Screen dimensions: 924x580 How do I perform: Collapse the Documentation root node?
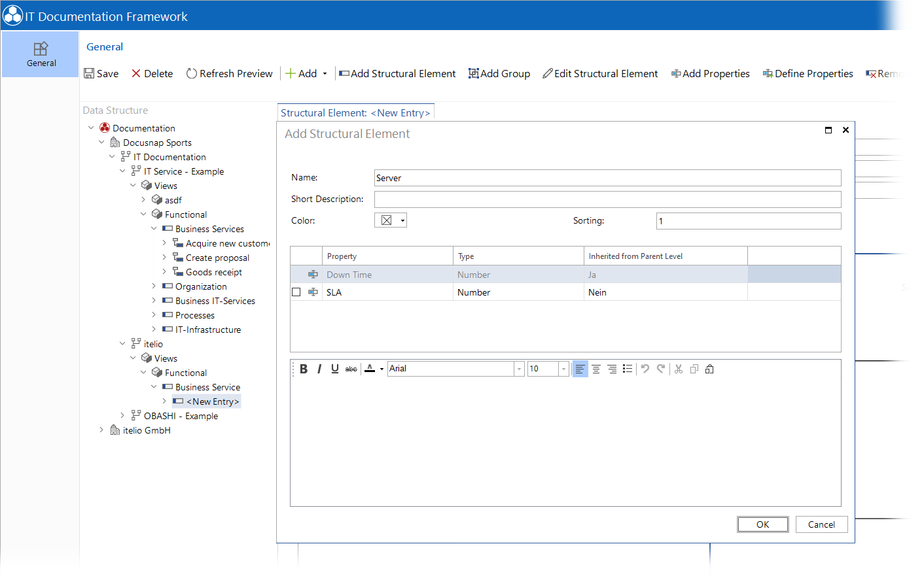pyautogui.click(x=91, y=128)
